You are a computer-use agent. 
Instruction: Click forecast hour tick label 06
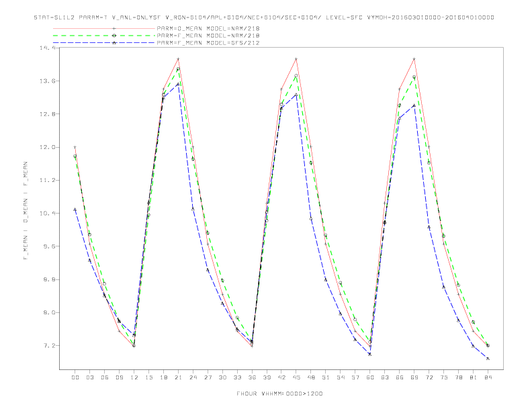tap(105, 377)
